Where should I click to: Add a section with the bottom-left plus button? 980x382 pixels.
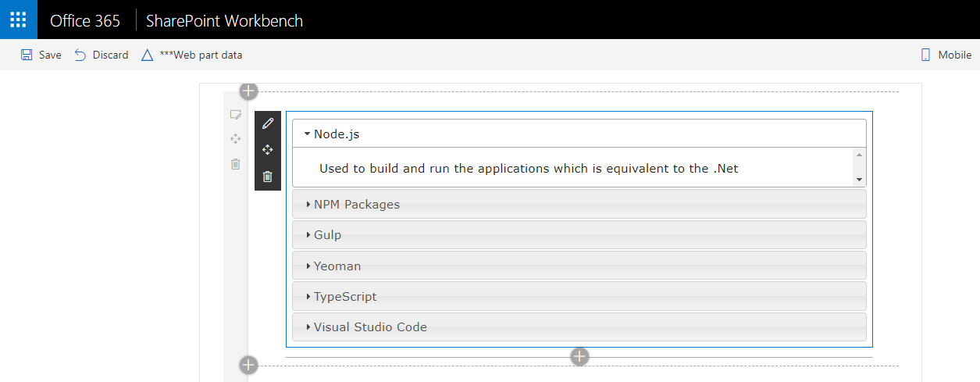click(248, 365)
